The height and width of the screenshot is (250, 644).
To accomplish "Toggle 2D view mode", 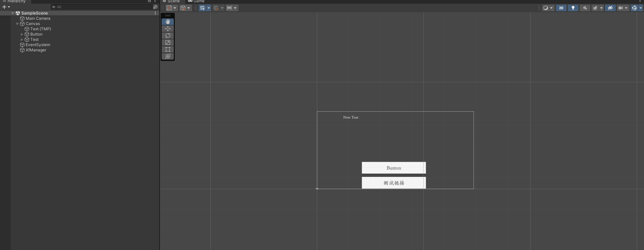I will 561,8.
